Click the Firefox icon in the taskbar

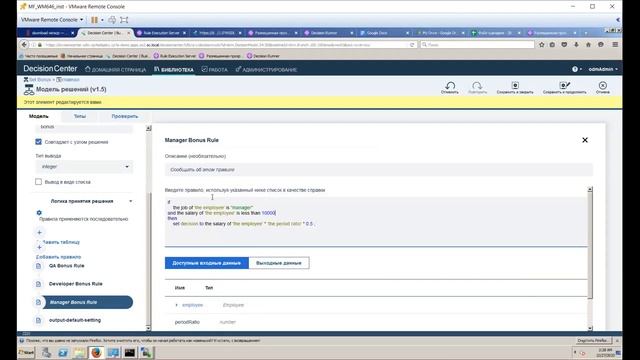coord(96,352)
